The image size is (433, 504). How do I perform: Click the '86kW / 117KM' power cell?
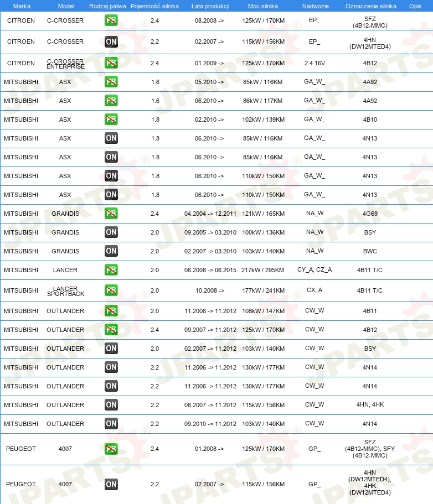(263, 101)
